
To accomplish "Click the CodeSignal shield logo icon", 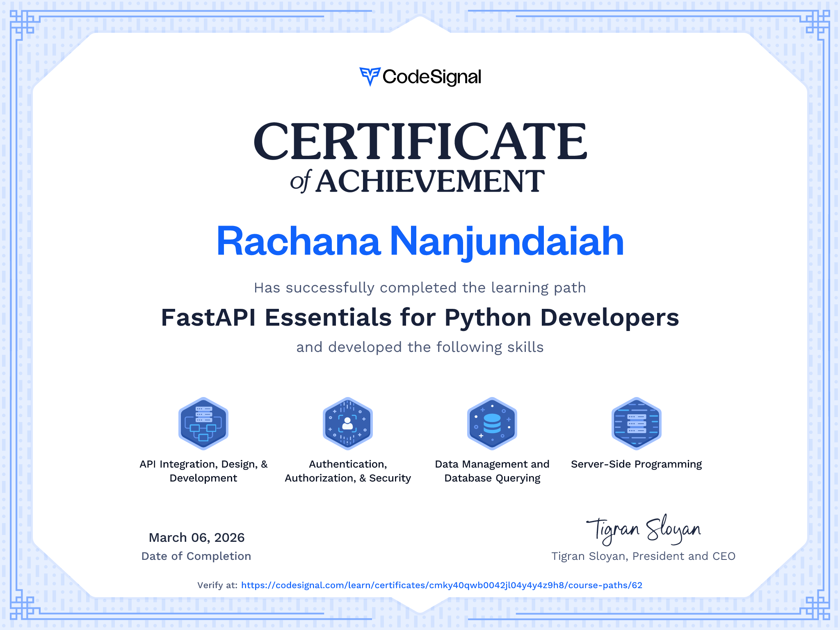I will coord(370,77).
